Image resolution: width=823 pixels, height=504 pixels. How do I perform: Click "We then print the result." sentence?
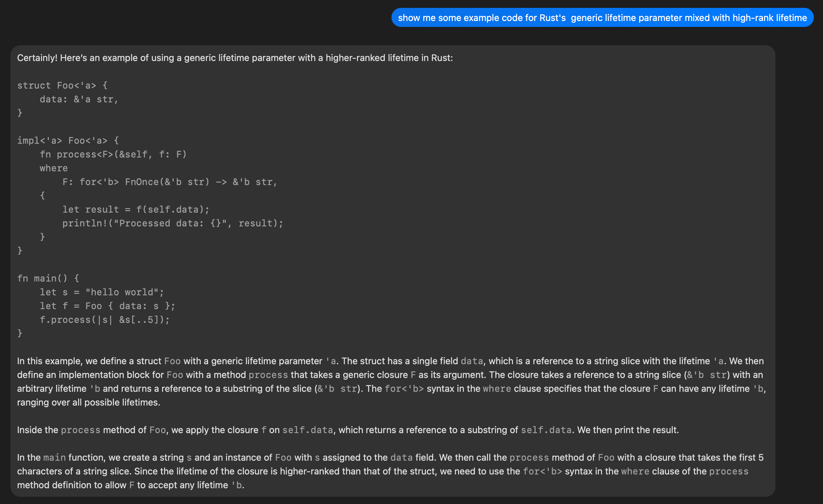(x=628, y=430)
